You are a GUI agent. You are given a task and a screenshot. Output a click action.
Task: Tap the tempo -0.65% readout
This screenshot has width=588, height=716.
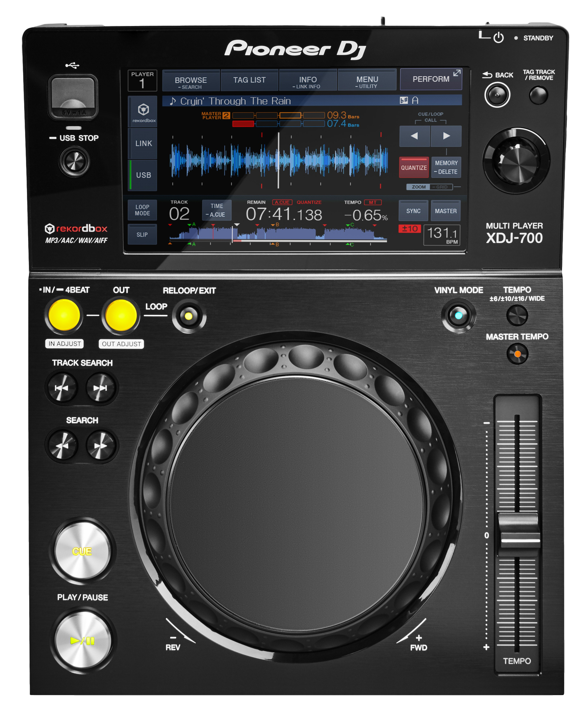(x=366, y=215)
